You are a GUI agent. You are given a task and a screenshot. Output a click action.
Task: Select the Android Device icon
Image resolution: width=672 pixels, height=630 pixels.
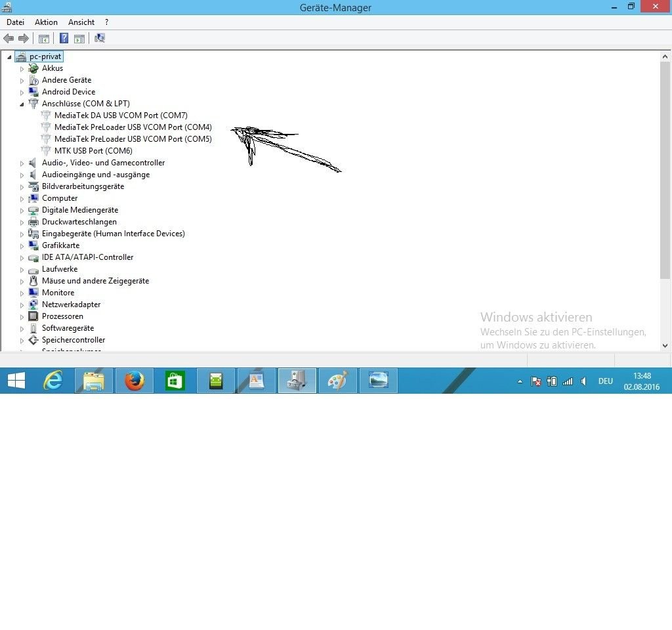33,92
